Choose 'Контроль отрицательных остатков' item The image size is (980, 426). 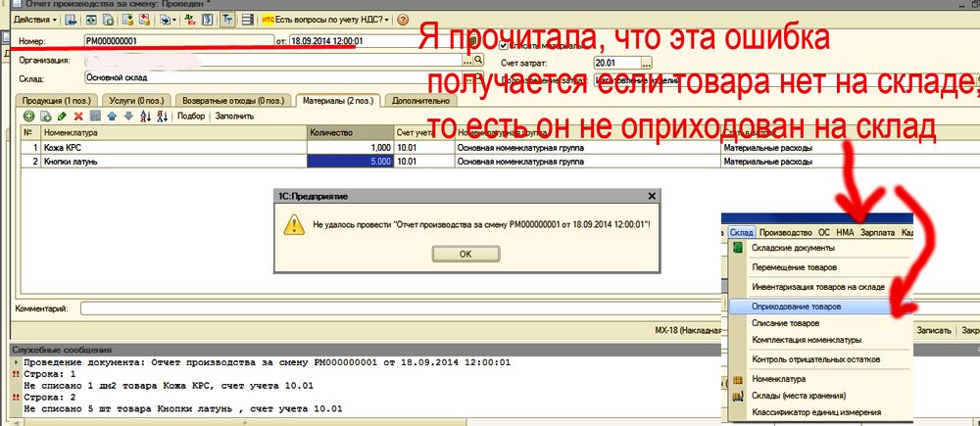click(x=820, y=359)
